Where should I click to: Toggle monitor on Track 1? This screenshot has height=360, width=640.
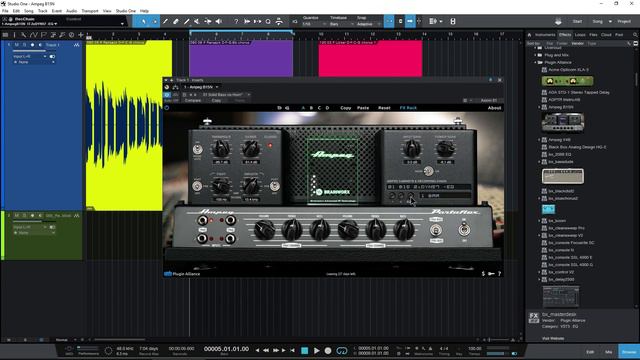(40, 45)
